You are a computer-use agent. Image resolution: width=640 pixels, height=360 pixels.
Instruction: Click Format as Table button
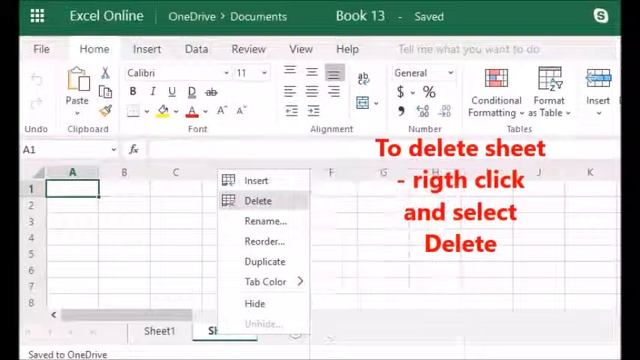click(549, 93)
